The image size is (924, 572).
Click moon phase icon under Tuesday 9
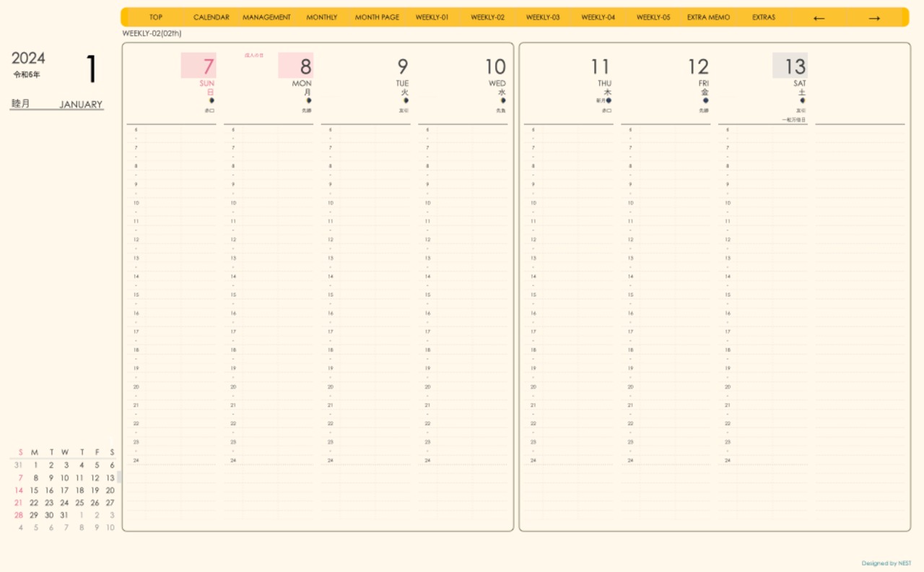406,100
